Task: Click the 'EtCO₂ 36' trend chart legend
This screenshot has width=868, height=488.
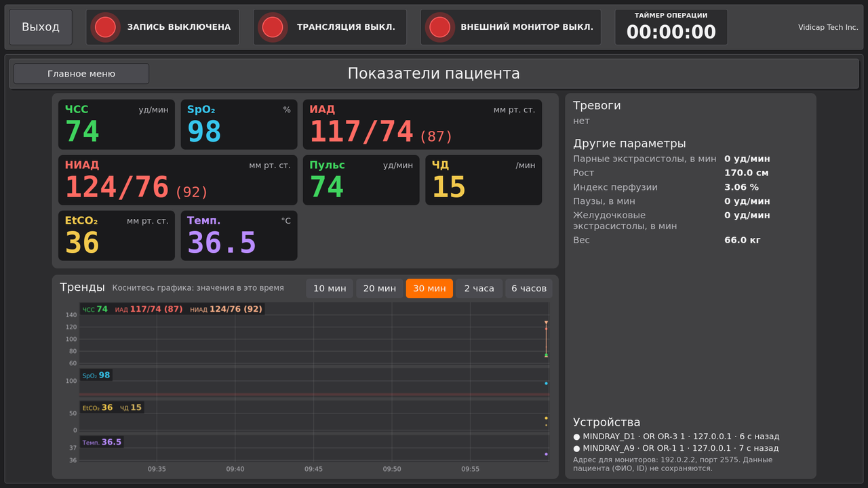Action: click(x=98, y=408)
